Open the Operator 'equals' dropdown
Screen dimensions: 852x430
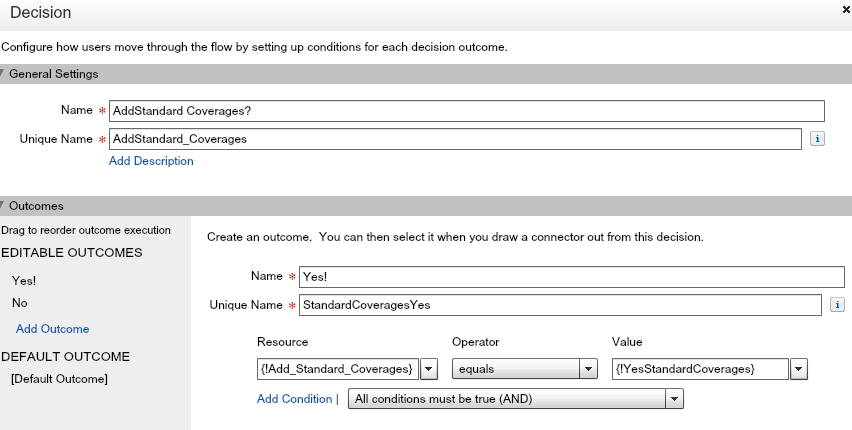point(589,369)
